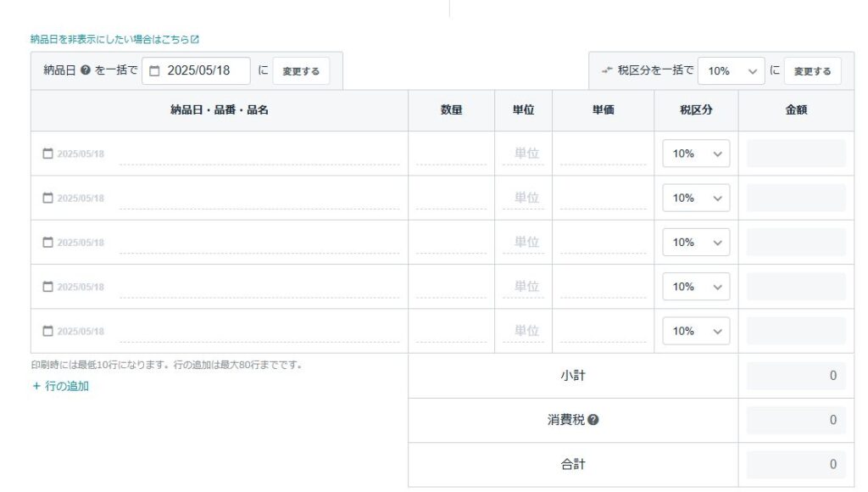The height and width of the screenshot is (492, 868).
Task: Click the help icon beside 消費税
Action: tap(593, 420)
